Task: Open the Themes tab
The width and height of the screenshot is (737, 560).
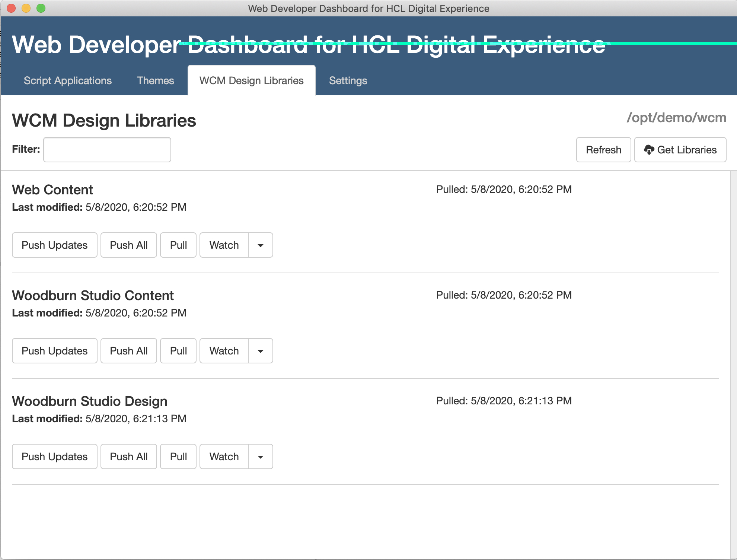Action: 155,81
